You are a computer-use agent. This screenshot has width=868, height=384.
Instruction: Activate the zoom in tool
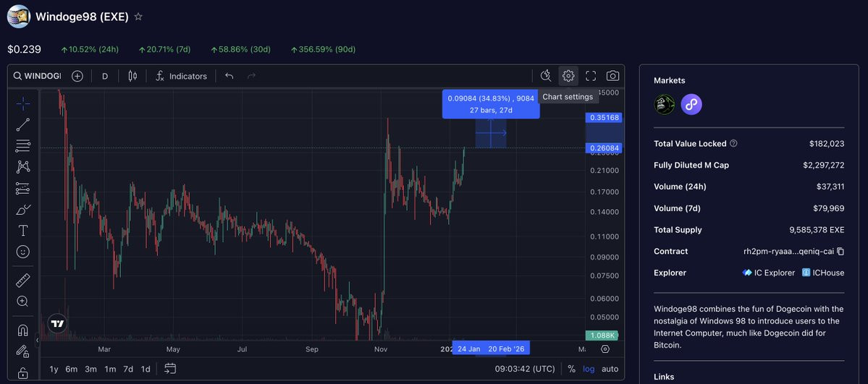(x=22, y=302)
